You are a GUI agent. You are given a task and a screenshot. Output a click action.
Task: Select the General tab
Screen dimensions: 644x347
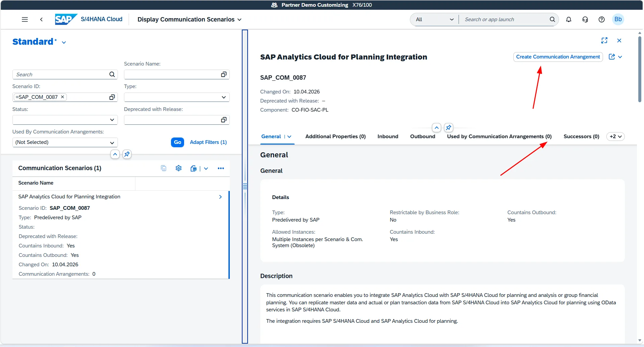(271, 137)
